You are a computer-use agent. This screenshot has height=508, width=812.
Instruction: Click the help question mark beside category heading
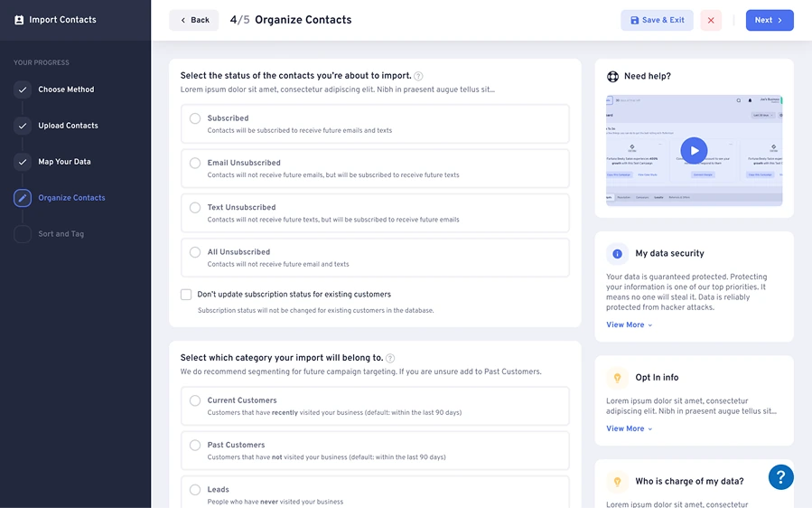click(390, 358)
